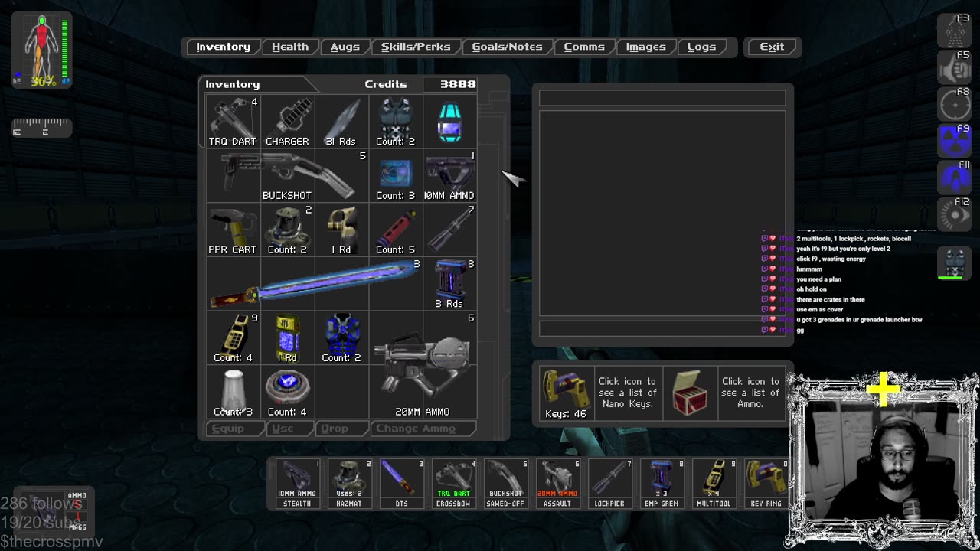Select the white cup item showing Count: 3
980x551 pixels.
click(x=233, y=393)
